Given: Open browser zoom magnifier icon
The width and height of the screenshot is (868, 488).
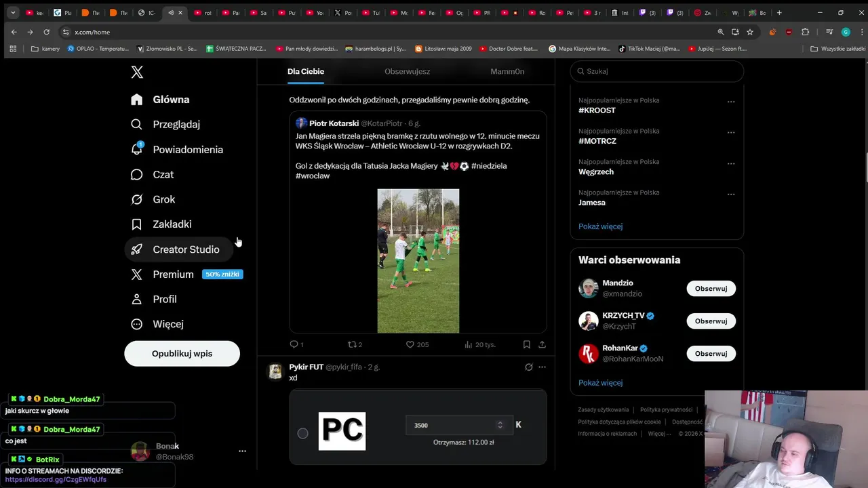Looking at the screenshot, I should click(x=721, y=32).
